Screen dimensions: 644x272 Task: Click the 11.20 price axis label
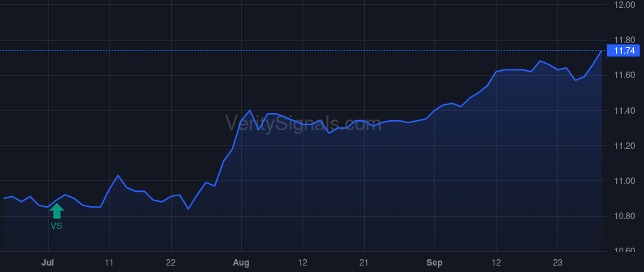(x=624, y=146)
